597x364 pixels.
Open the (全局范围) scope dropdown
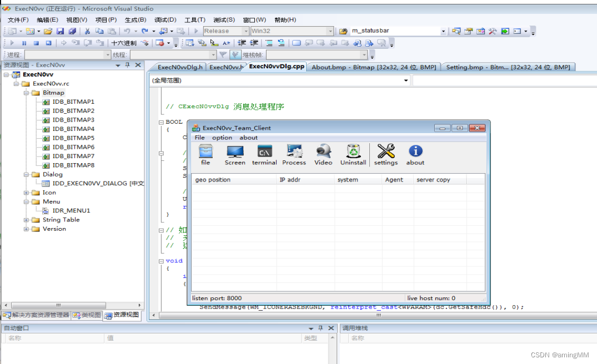pos(406,80)
